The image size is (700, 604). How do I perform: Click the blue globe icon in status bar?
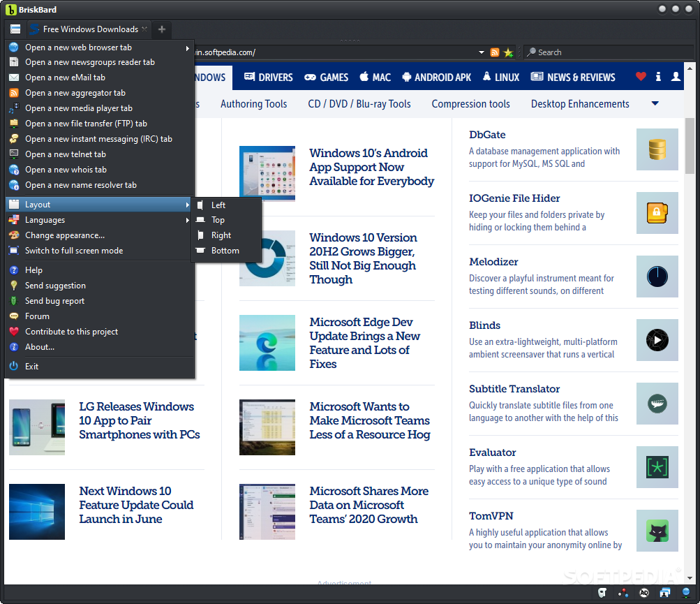click(686, 593)
